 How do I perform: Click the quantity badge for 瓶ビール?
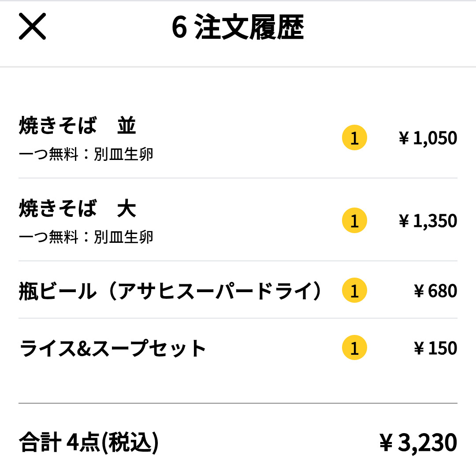(354, 290)
